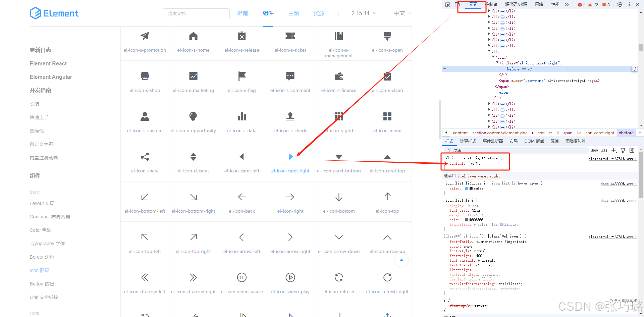644x317 pixels.
Task: Open the DevTools settings gear
Action: (620, 4)
